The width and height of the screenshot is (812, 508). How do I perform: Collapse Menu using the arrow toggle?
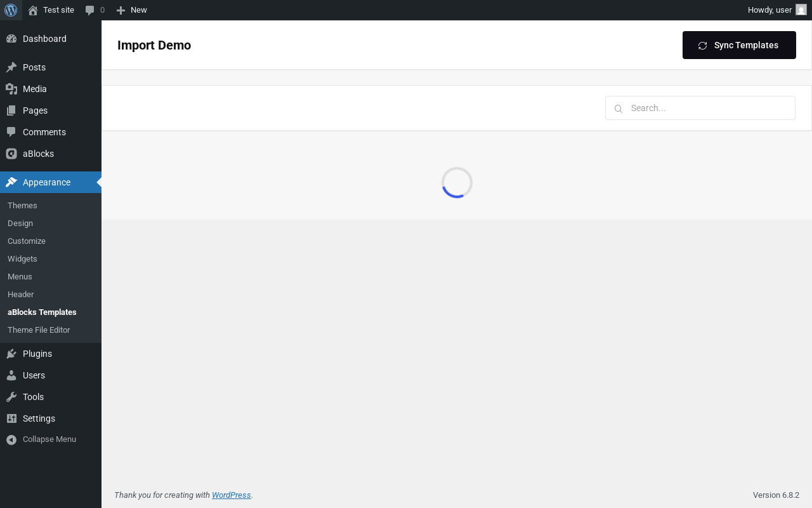point(11,439)
